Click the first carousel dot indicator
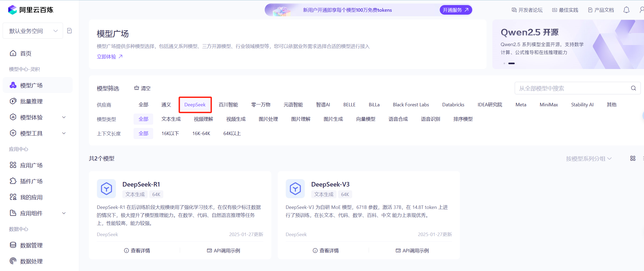644x271 pixels. pyautogui.click(x=504, y=63)
